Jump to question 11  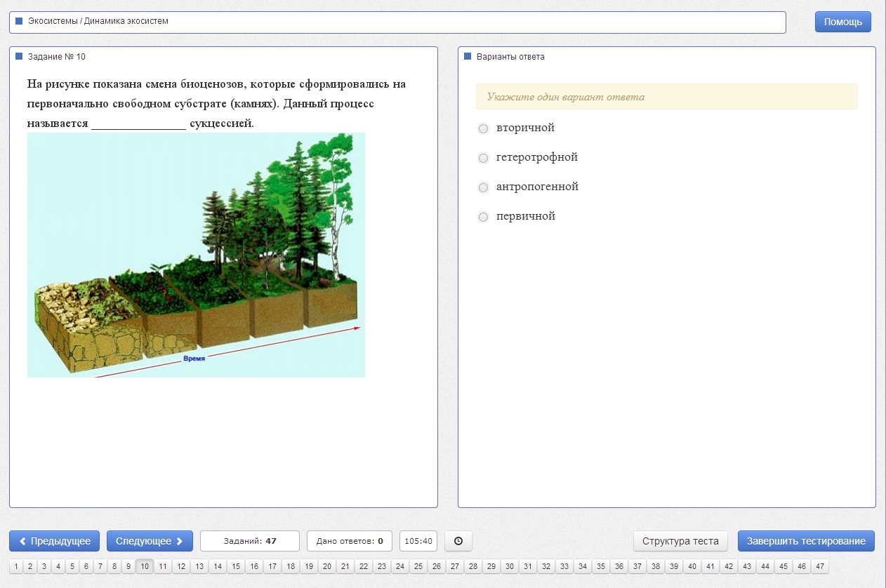pyautogui.click(x=163, y=566)
